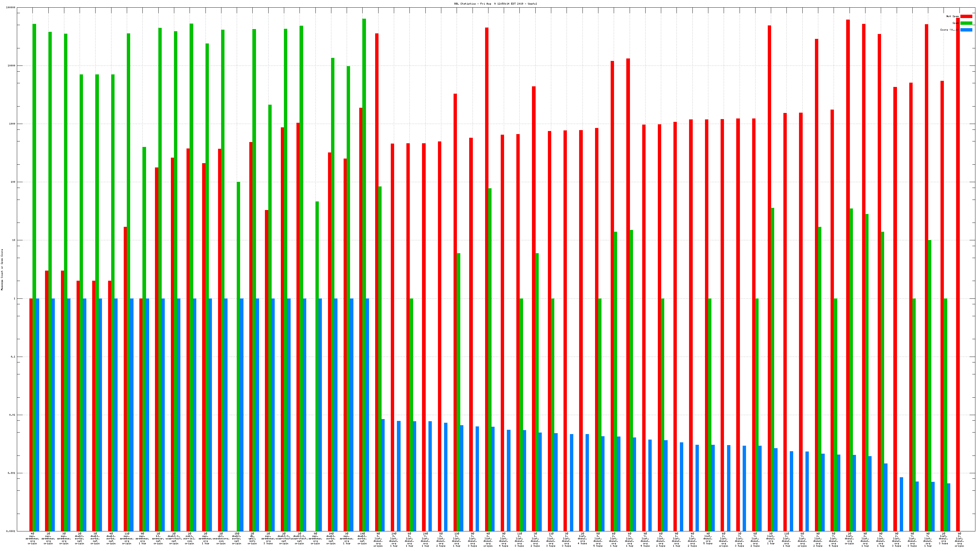The image size is (980, 551).
Task: Click the 15@ dnsbl.sorbs.net origin axis label
Action: click(237, 538)
